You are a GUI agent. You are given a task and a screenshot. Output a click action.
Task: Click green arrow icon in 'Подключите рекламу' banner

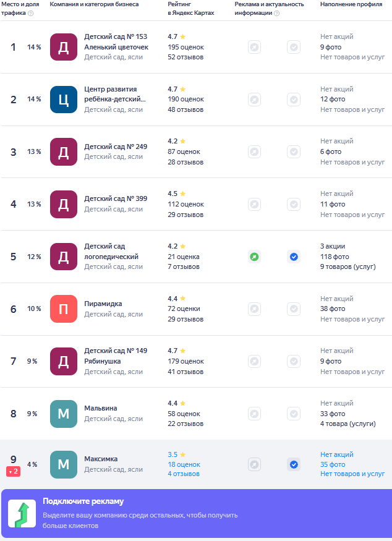(x=22, y=514)
